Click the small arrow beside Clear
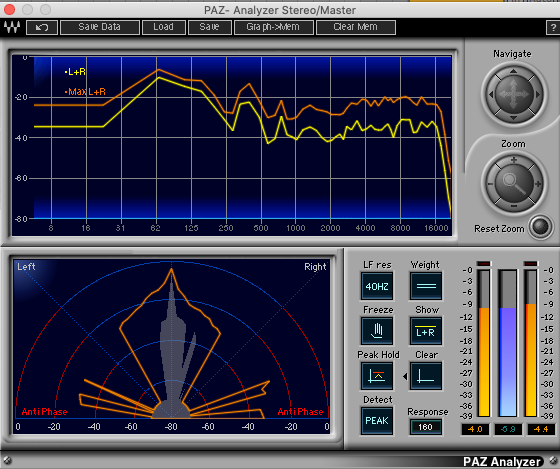 tap(405, 376)
